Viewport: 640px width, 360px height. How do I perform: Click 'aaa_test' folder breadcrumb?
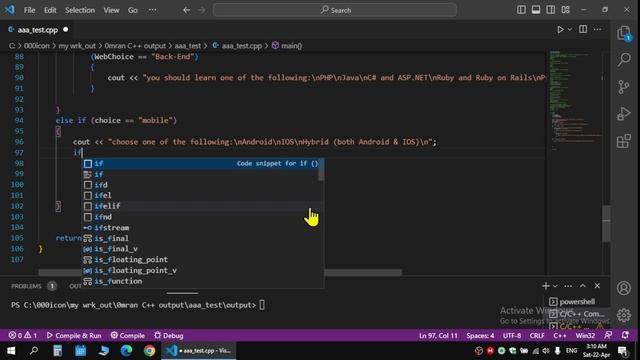tap(188, 46)
